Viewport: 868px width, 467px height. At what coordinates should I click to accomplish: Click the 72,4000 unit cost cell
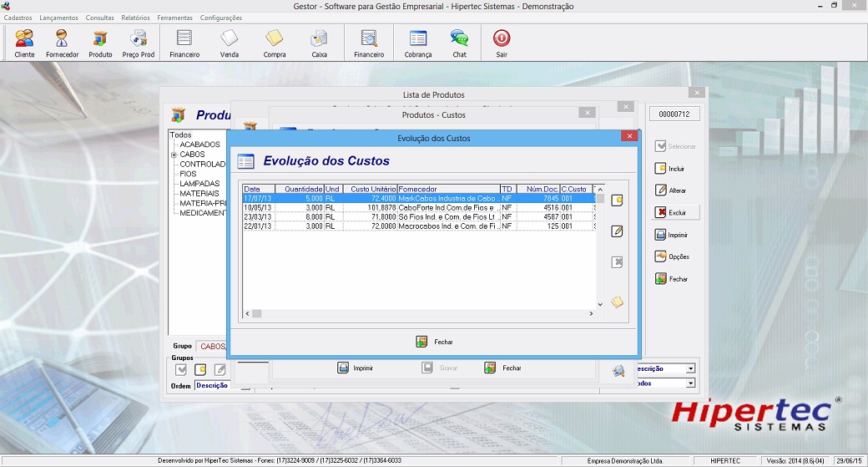pos(370,198)
